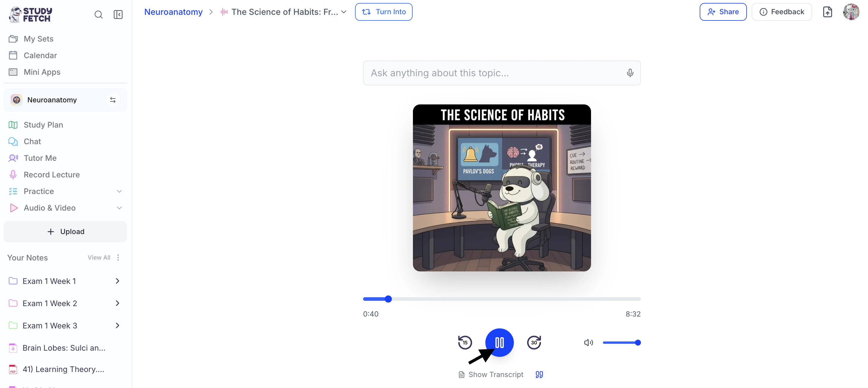Click the audio progress bar
868x388 pixels.
tap(501, 299)
